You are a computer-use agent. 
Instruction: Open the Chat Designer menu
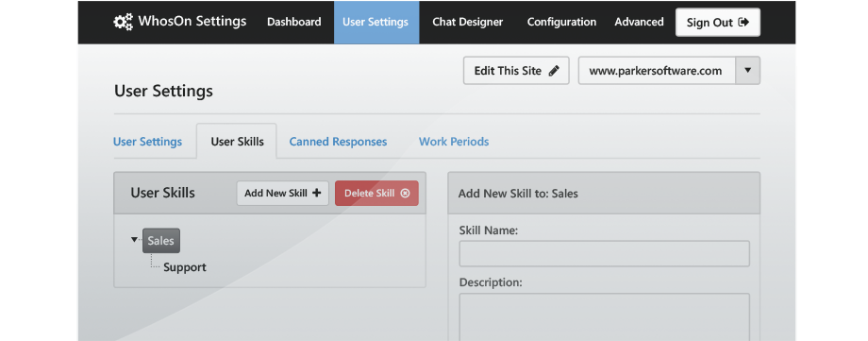pos(467,22)
